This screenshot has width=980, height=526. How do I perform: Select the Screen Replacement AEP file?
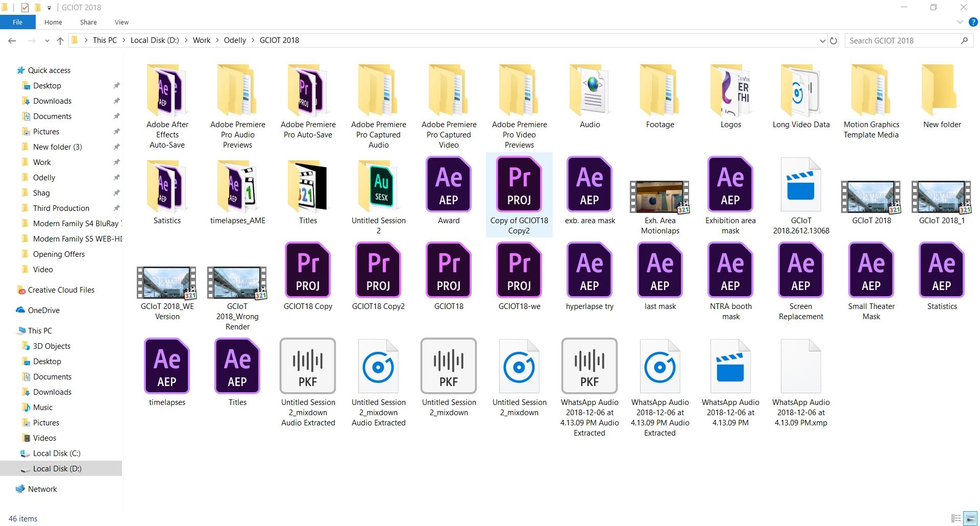pos(801,270)
